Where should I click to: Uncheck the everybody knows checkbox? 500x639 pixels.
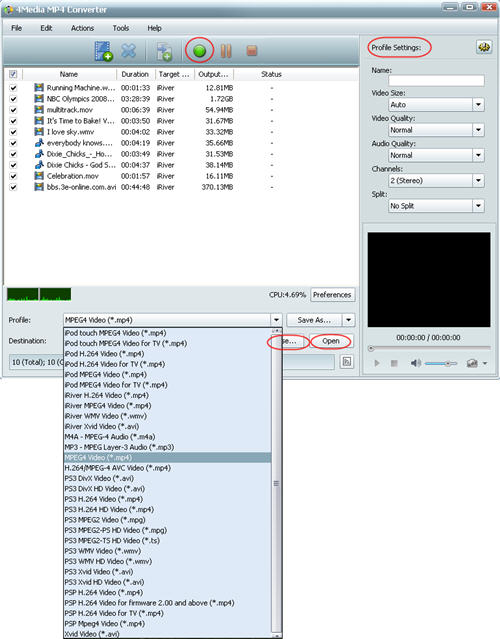tap(13, 143)
